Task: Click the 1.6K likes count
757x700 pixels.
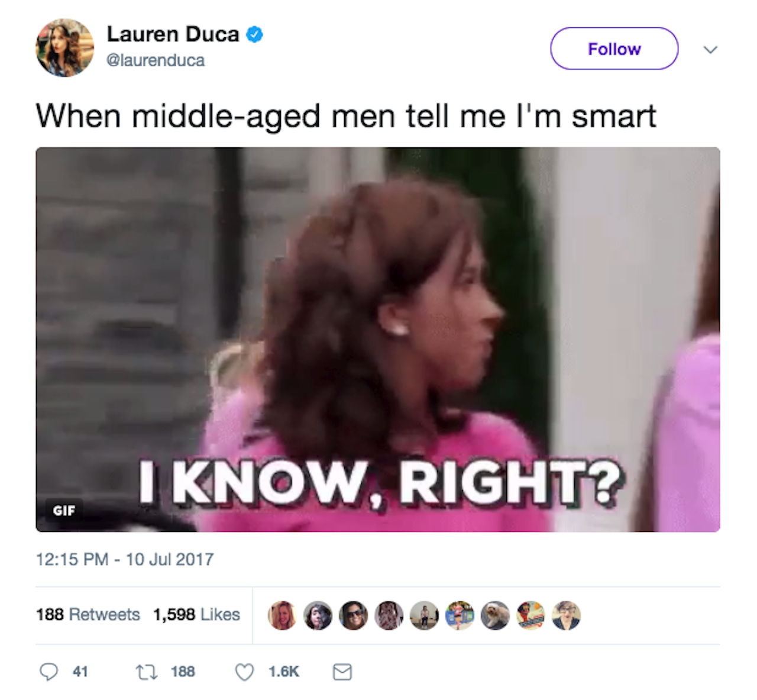Action: [284, 672]
